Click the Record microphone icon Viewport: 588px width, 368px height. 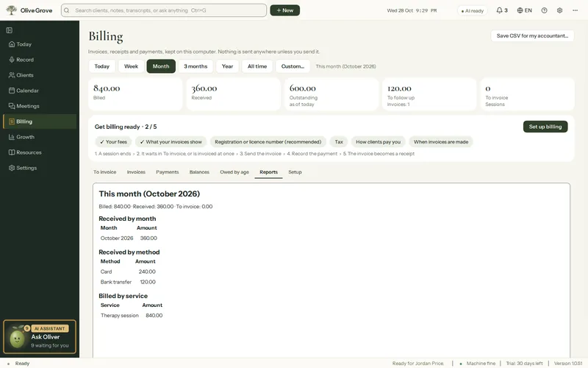pyautogui.click(x=12, y=60)
